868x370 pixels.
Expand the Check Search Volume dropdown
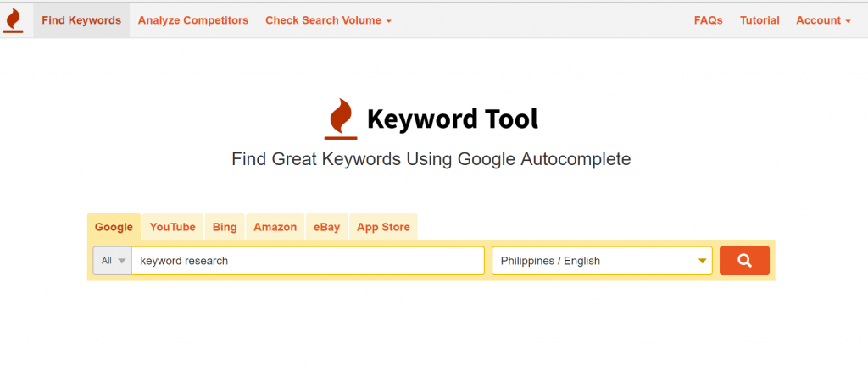click(x=328, y=20)
